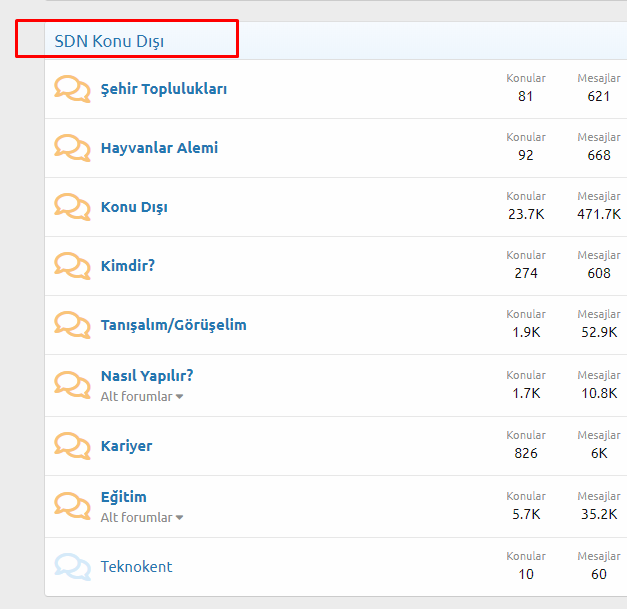Open the Tanışalım/Görüşelim forum link
Viewport: 627px width, 609px height.
(x=173, y=325)
